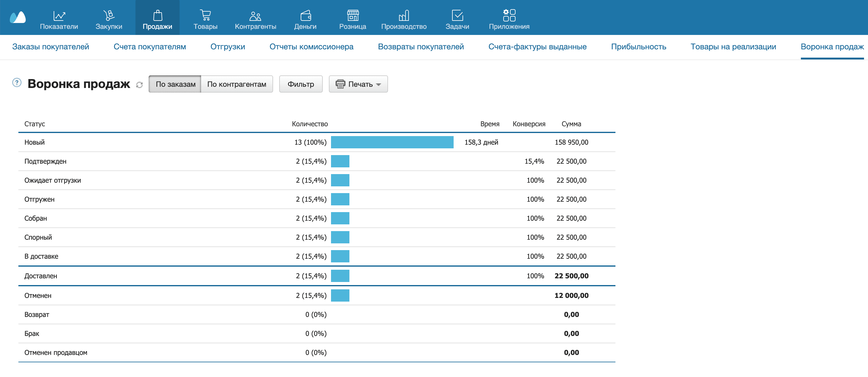The width and height of the screenshot is (868, 377).
Task: Switch to the Прибыльность tab
Action: tap(638, 47)
